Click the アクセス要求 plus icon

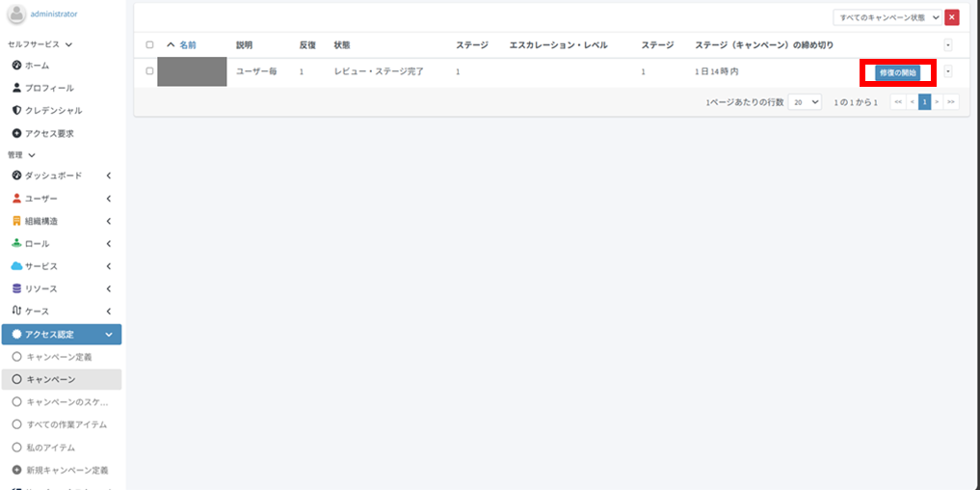(17, 133)
